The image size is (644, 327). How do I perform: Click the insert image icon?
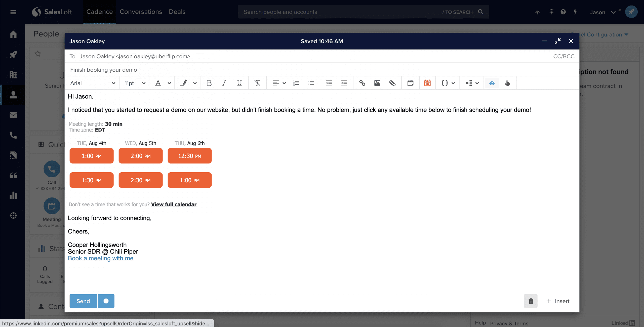click(377, 83)
